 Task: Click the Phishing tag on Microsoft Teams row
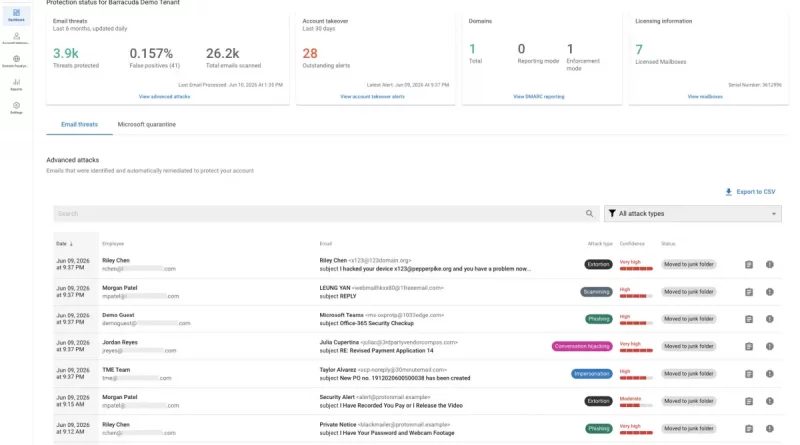click(598, 319)
